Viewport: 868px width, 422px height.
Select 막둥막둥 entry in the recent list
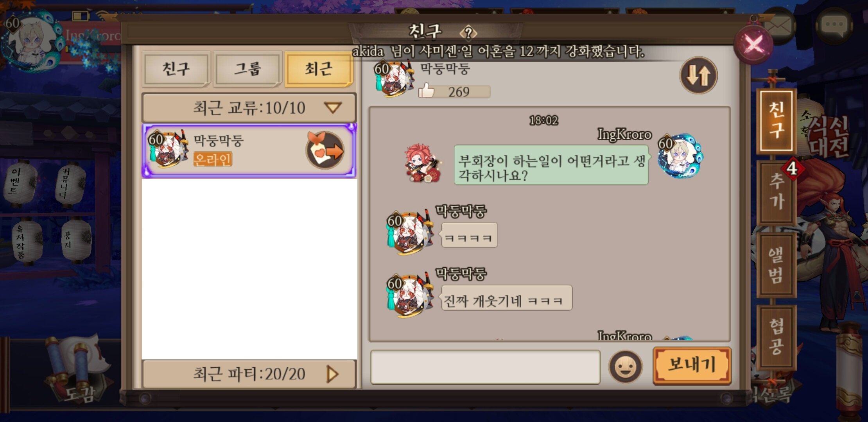coord(249,151)
